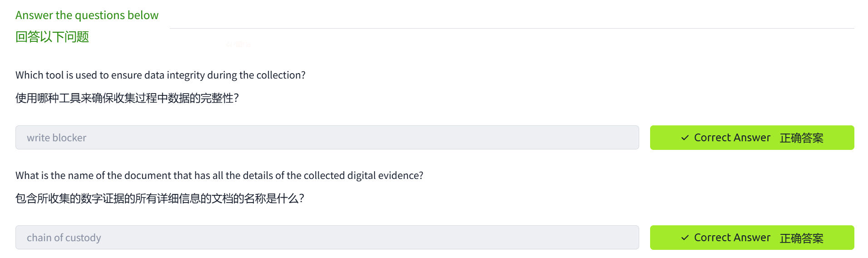Click the Chinese question starting 包含所收集
The width and height of the screenshot is (868, 258).
tap(159, 198)
